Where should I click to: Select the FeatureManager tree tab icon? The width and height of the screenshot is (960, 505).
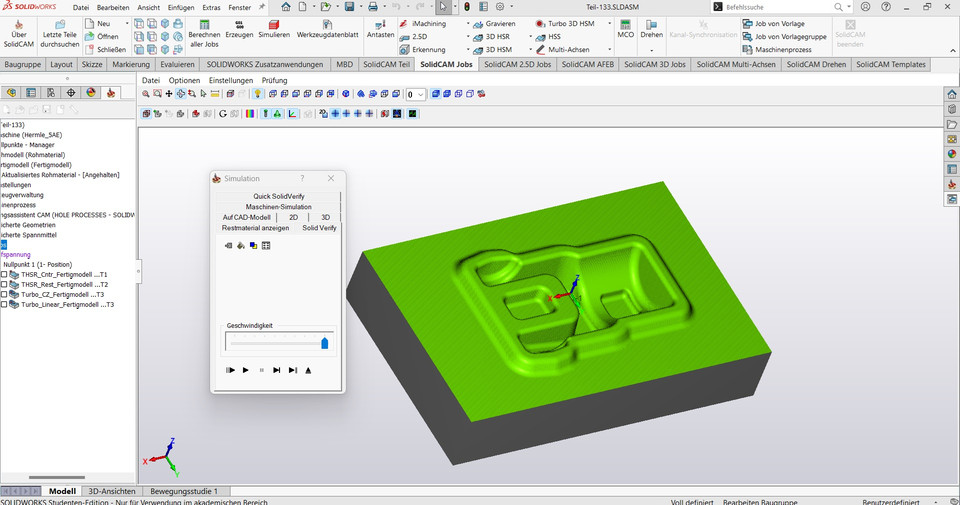click(12, 92)
